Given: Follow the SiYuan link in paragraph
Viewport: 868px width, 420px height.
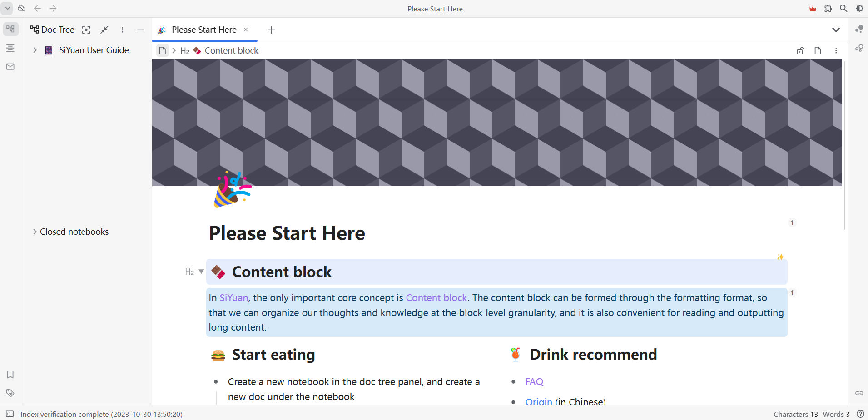Looking at the screenshot, I should pos(233,298).
